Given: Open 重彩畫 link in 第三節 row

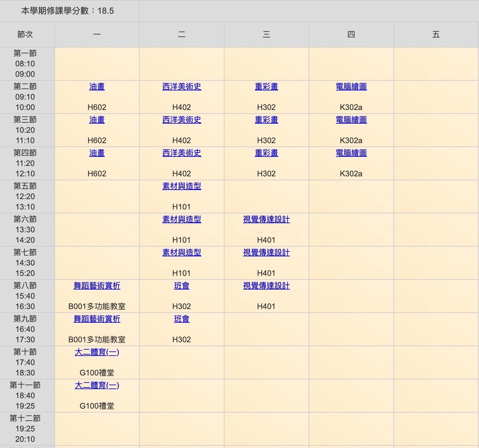Looking at the screenshot, I should 267,120.
